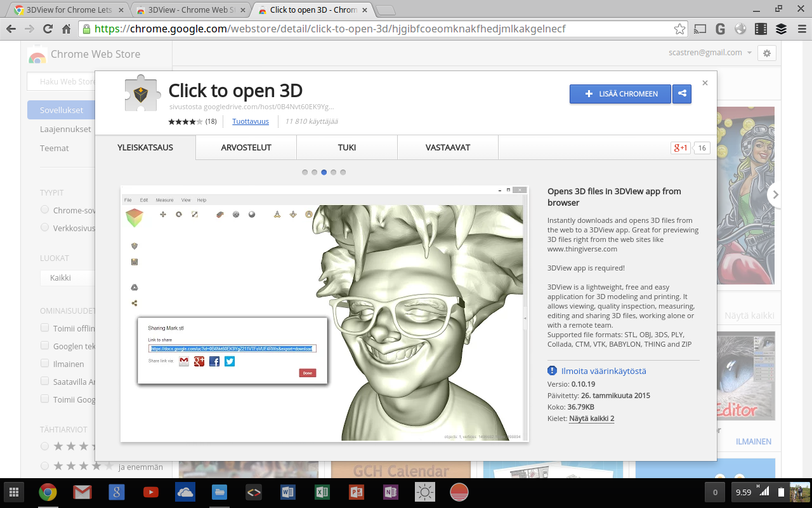Open Word from the shelf

coord(288,492)
